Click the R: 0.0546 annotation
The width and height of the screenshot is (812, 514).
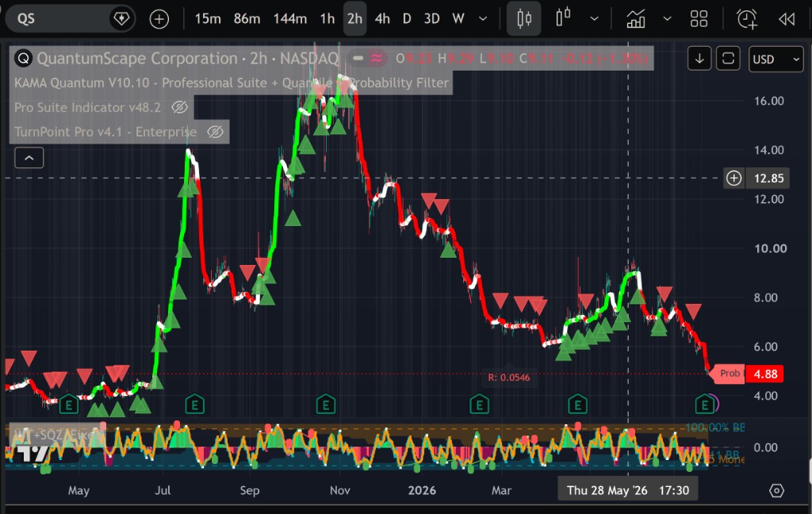[508, 378]
